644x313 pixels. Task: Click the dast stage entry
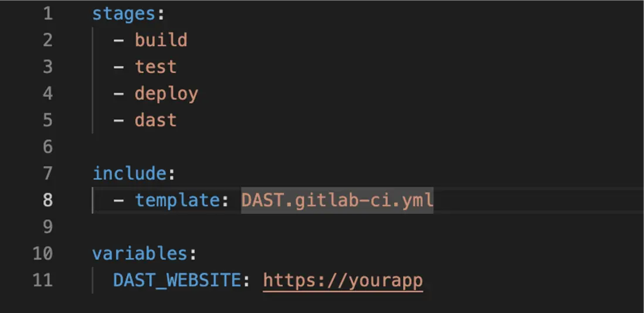(155, 120)
